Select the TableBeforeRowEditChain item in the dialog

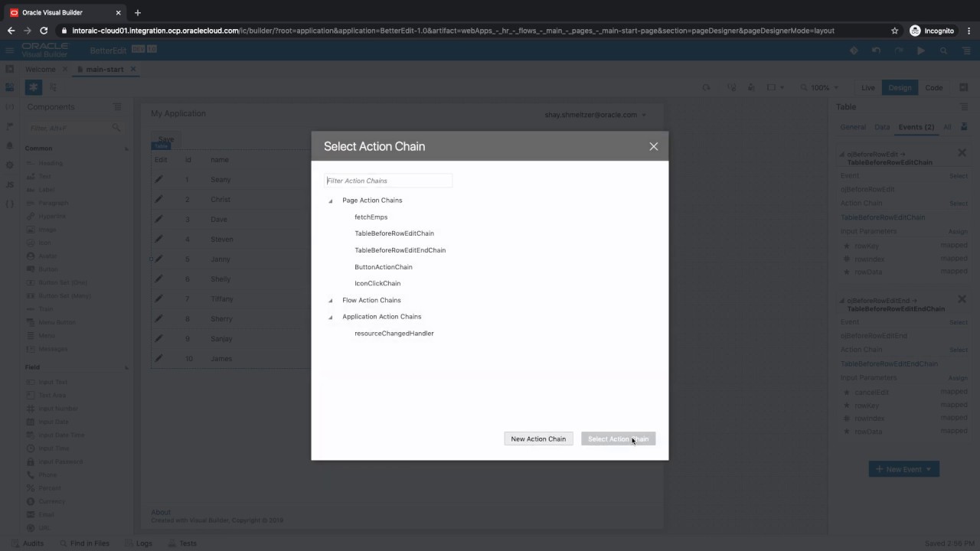[394, 233]
